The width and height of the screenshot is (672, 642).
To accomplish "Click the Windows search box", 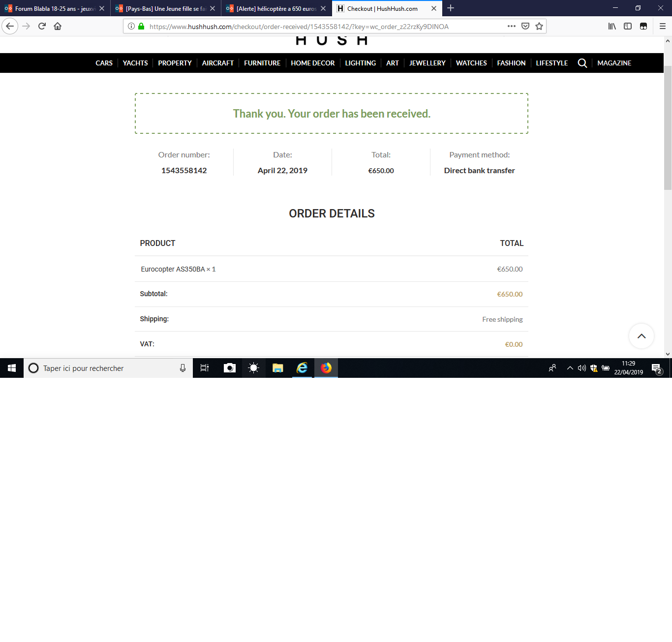I will click(x=108, y=368).
